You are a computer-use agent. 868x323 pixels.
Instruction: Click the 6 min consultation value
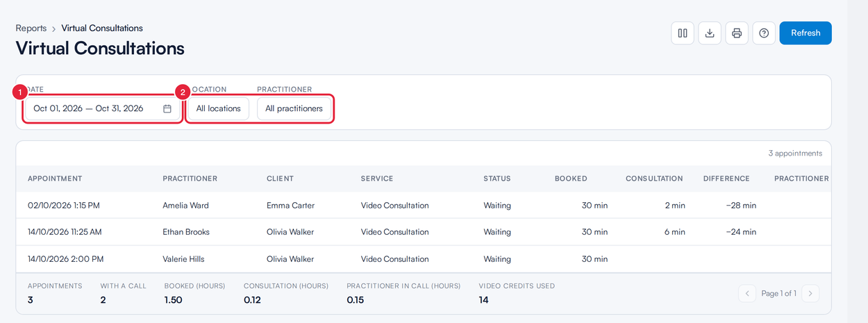[674, 232]
